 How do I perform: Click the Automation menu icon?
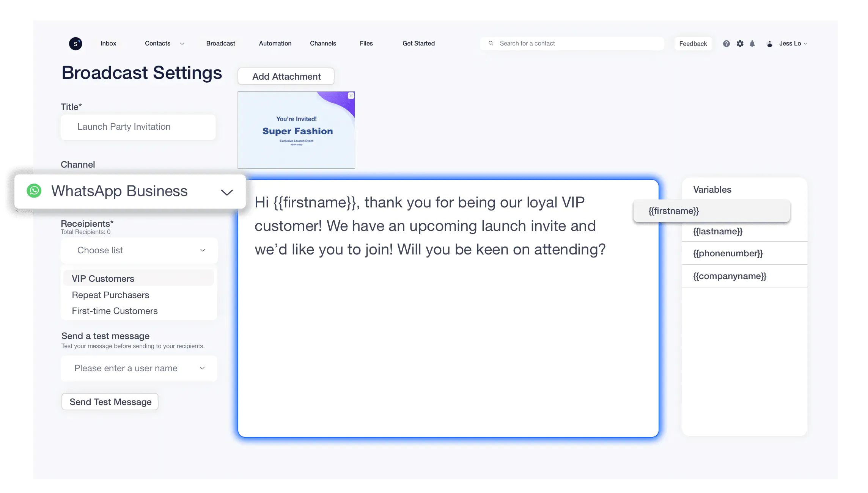coord(275,44)
